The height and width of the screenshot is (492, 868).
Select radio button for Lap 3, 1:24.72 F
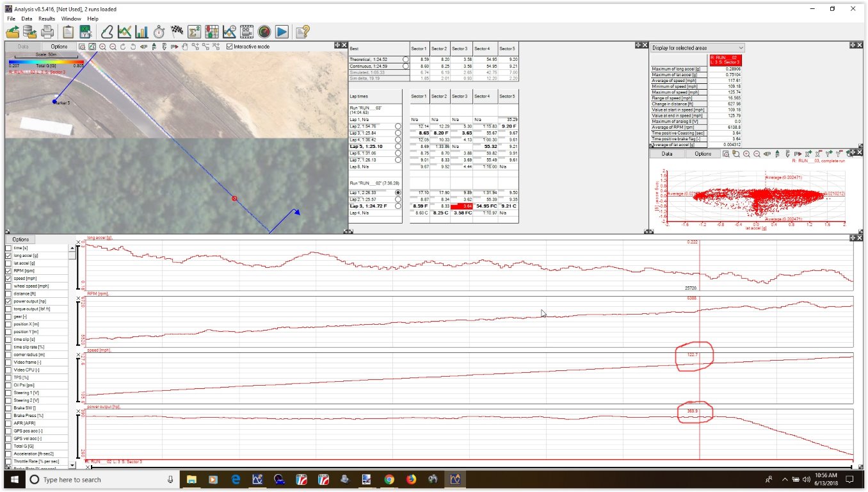398,206
